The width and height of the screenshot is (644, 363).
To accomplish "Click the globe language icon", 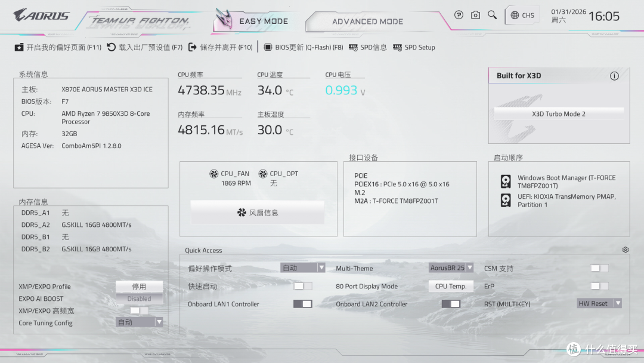I will (515, 15).
